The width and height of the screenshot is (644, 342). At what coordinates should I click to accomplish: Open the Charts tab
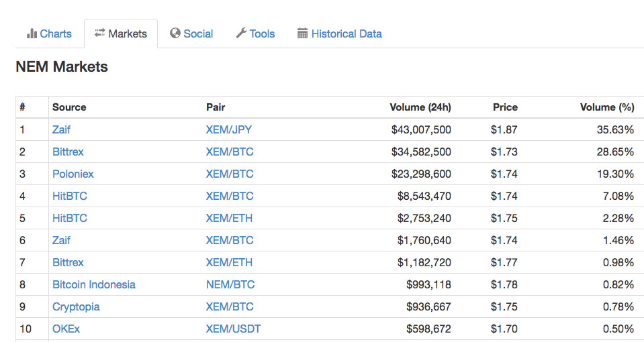tap(49, 34)
